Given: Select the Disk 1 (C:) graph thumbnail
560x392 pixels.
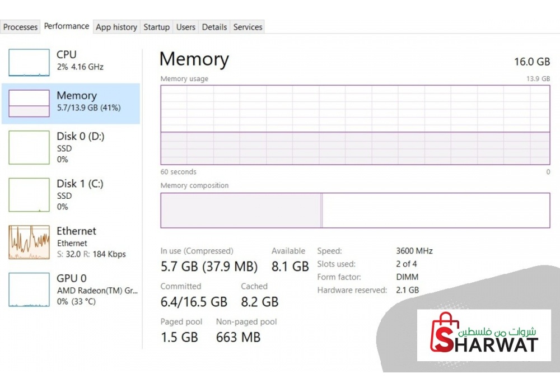Looking at the screenshot, I should pos(29,195).
